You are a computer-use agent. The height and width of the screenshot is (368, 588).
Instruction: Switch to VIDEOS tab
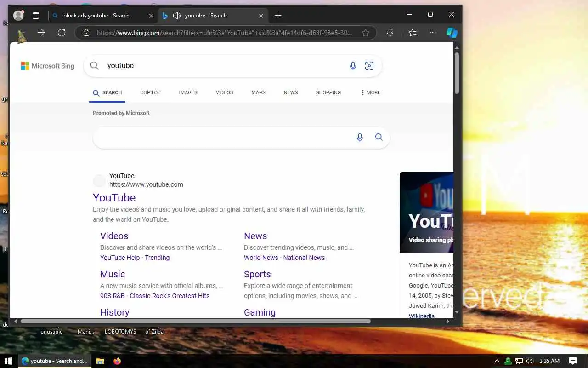[225, 92]
